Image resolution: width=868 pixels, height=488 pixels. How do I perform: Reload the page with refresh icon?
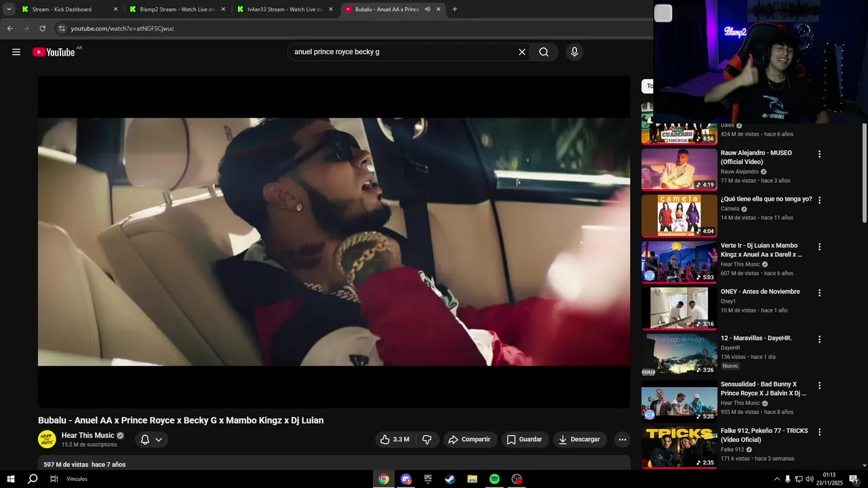pyautogui.click(x=42, y=28)
